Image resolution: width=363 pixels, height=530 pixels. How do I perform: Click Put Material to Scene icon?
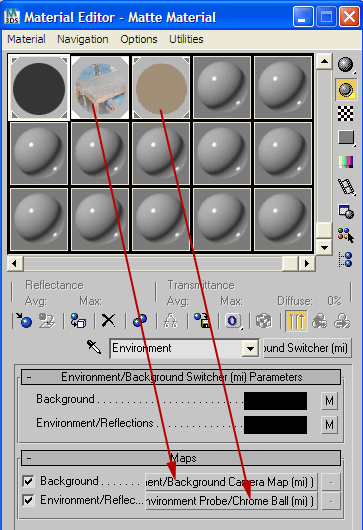(x=47, y=320)
